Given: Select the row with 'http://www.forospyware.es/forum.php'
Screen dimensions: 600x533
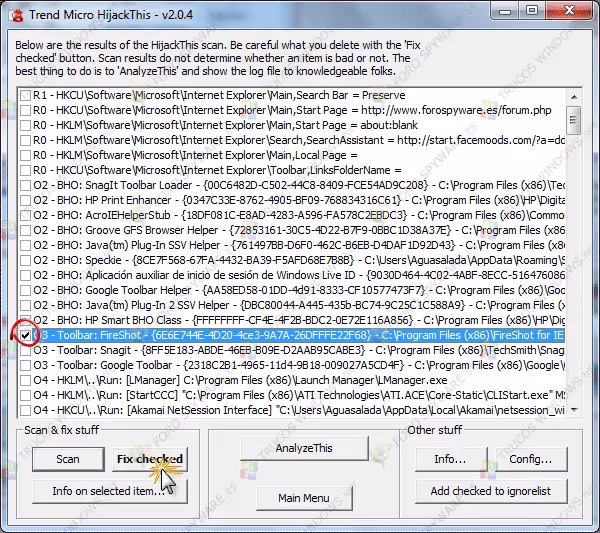Looking at the screenshot, I should pyautogui.click(x=292, y=110).
